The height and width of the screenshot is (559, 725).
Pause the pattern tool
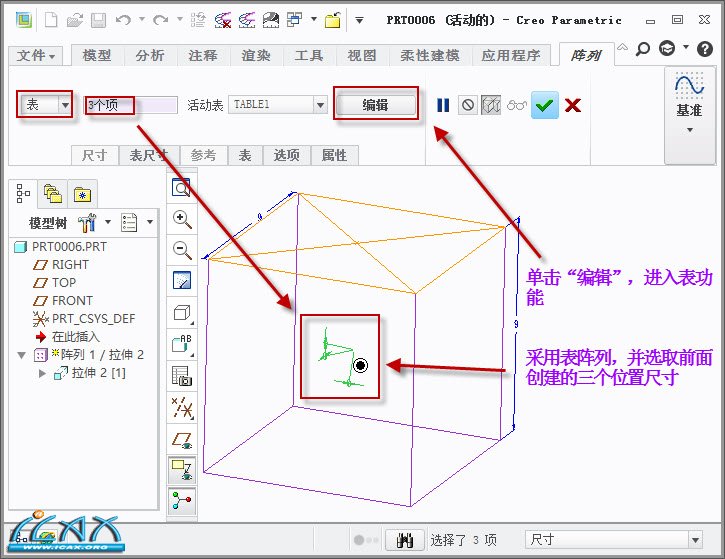(x=443, y=105)
